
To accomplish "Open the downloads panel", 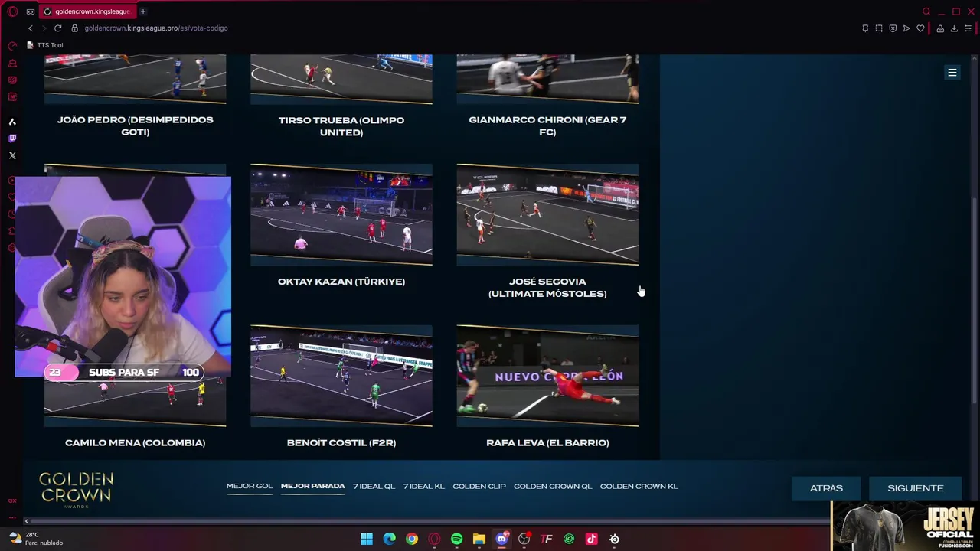I will tap(954, 28).
